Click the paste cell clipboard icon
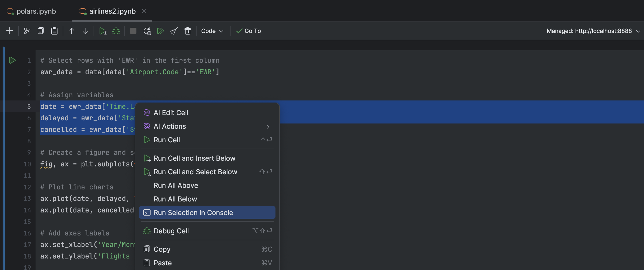644x270 pixels. (x=54, y=31)
